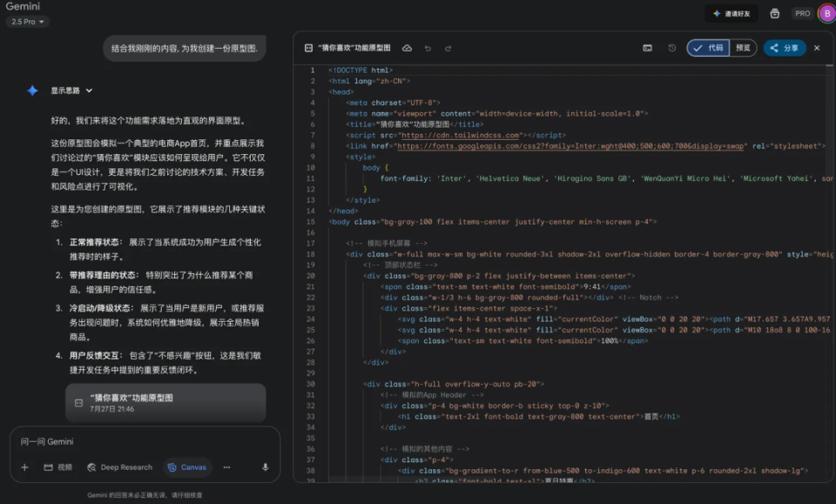Viewport: 836px width, 504px height.
Task: Click the "猜你喜欢"功能原型图 canvas title
Action: 354,48
